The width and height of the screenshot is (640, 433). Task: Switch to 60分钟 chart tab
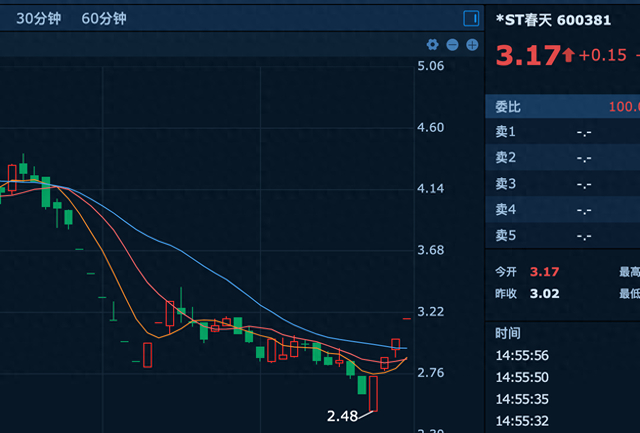point(104,18)
